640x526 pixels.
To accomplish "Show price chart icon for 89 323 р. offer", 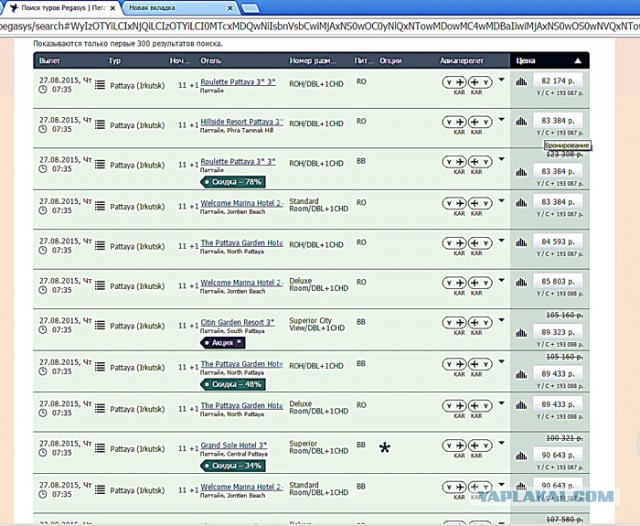I will [x=521, y=333].
